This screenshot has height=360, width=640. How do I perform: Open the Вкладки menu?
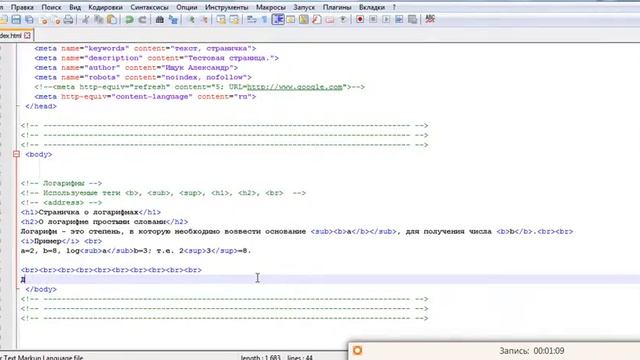point(372,7)
